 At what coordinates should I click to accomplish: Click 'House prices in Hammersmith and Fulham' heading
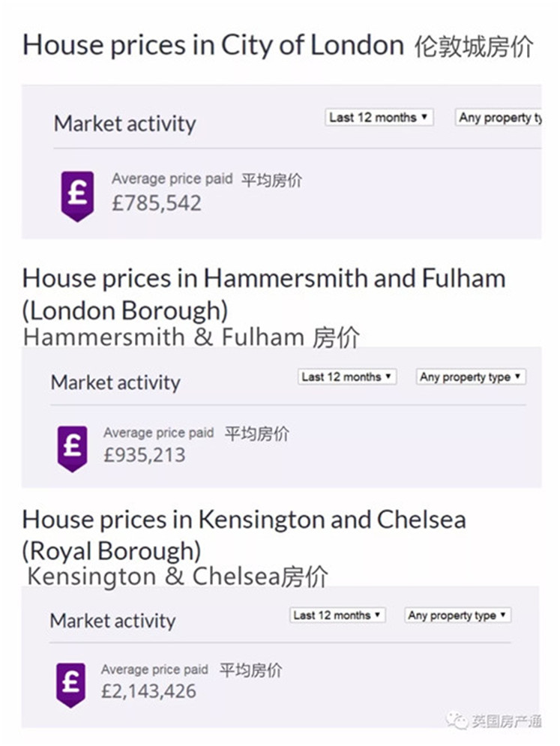coord(264,279)
